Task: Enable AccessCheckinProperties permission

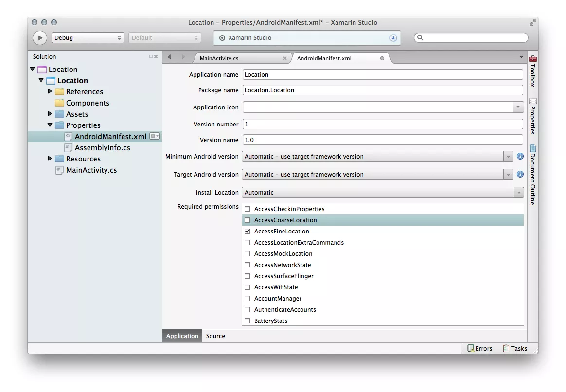Action: point(248,209)
